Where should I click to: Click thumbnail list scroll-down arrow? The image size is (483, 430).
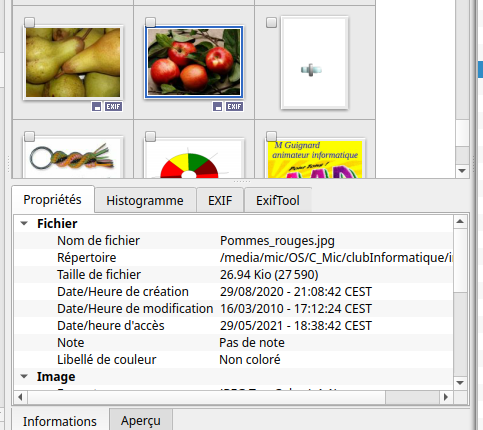tap(462, 171)
